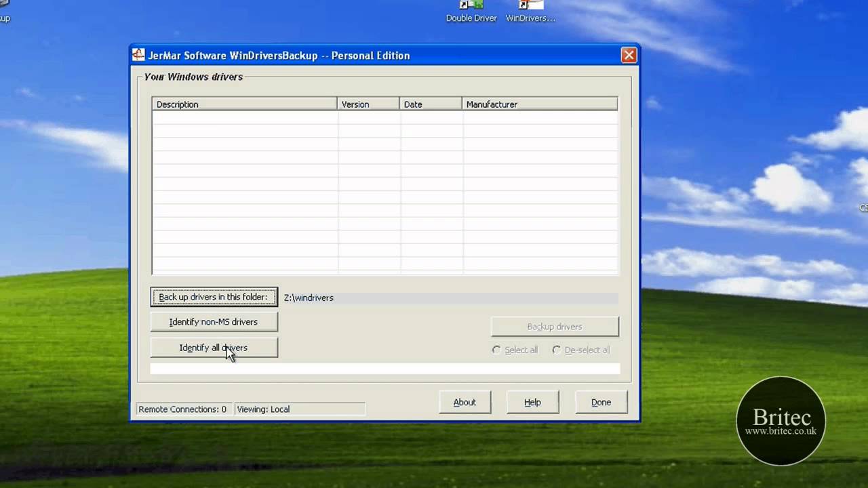Image resolution: width=868 pixels, height=488 pixels.
Task: Close the WinDriversBackup window
Action: click(x=629, y=56)
